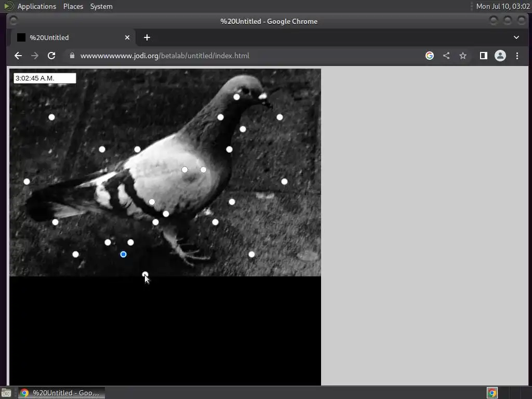
Task: Click the 3:02:45 A.M. time field
Action: (45, 78)
